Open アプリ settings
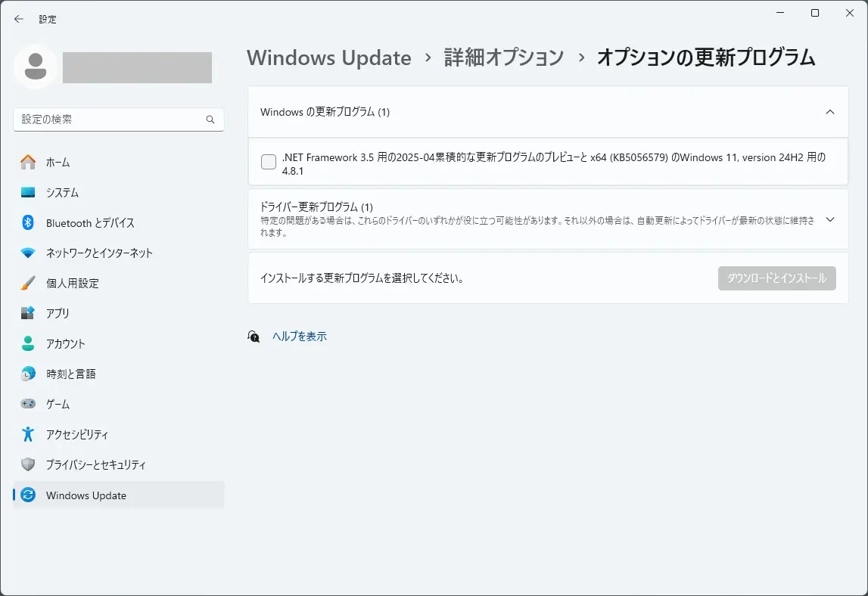Image resolution: width=868 pixels, height=596 pixels. tap(119, 313)
